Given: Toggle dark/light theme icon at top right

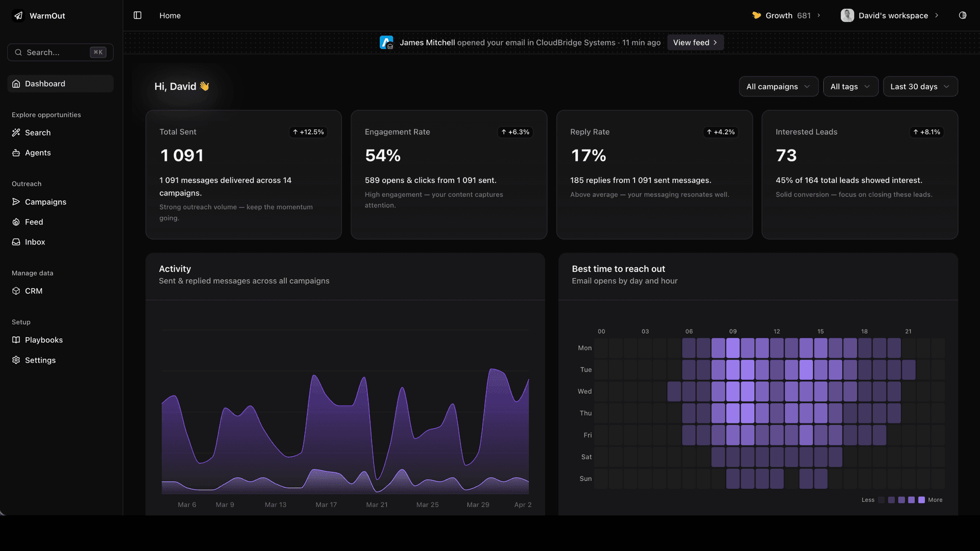Looking at the screenshot, I should [x=963, y=15].
